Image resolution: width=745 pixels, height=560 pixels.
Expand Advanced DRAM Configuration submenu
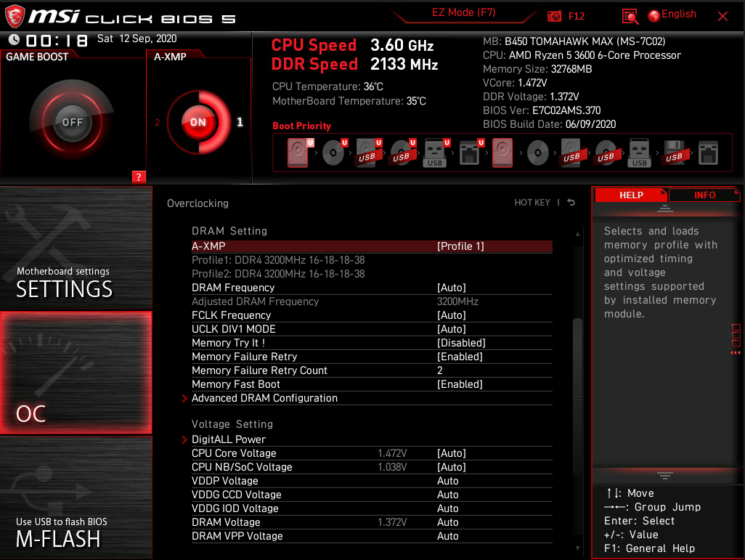pyautogui.click(x=264, y=398)
